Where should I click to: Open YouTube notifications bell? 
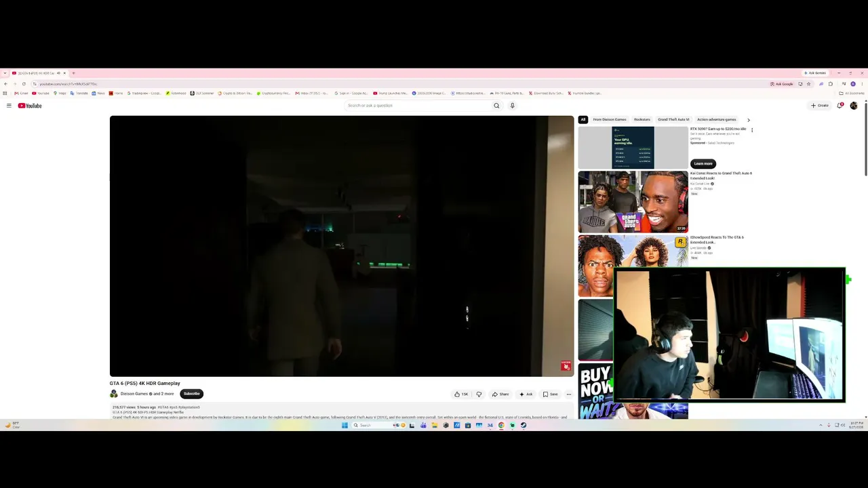click(x=841, y=106)
